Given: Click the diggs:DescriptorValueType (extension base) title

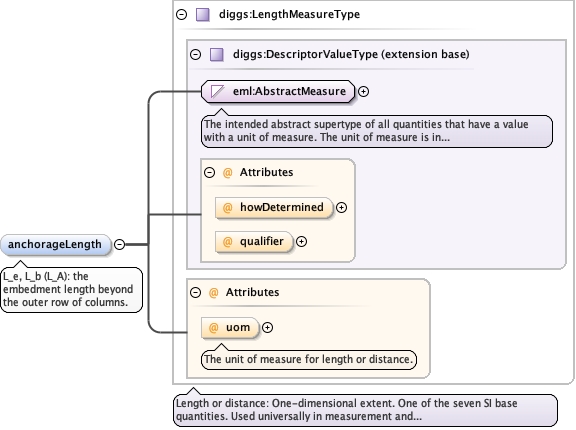Looking at the screenshot, I should (351, 55).
